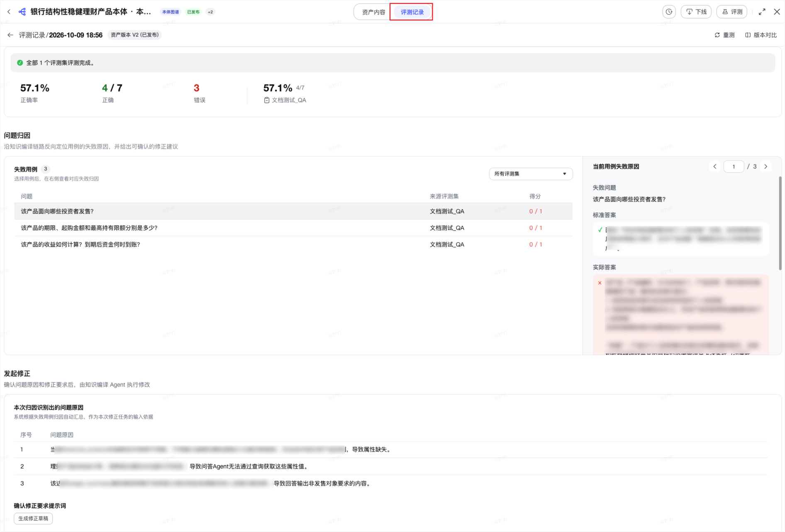Select row 该产品面向哪些投资者发售?
Viewport: 785px width, 532px height.
point(293,211)
